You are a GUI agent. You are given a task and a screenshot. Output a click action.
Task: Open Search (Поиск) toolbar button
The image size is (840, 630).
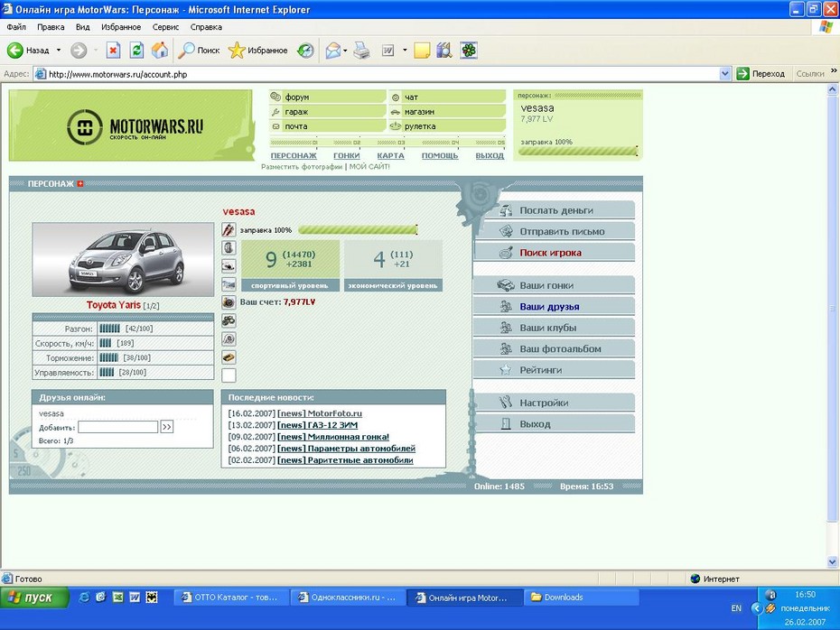click(x=199, y=51)
